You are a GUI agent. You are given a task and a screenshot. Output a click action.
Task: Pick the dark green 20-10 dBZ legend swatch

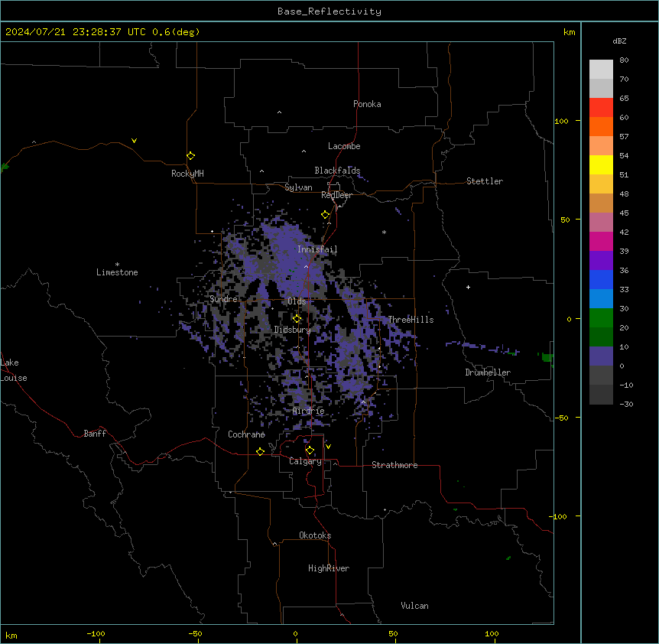[601, 337]
